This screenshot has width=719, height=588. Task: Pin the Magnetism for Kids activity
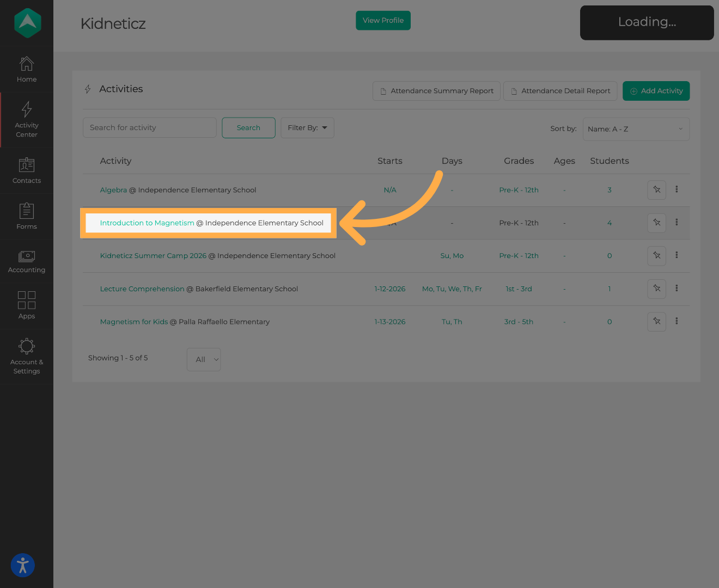656,322
